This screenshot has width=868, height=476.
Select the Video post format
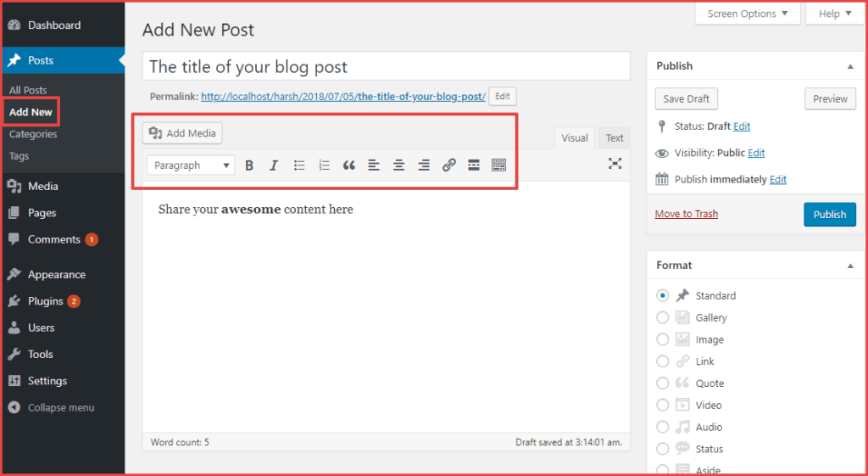click(x=663, y=405)
